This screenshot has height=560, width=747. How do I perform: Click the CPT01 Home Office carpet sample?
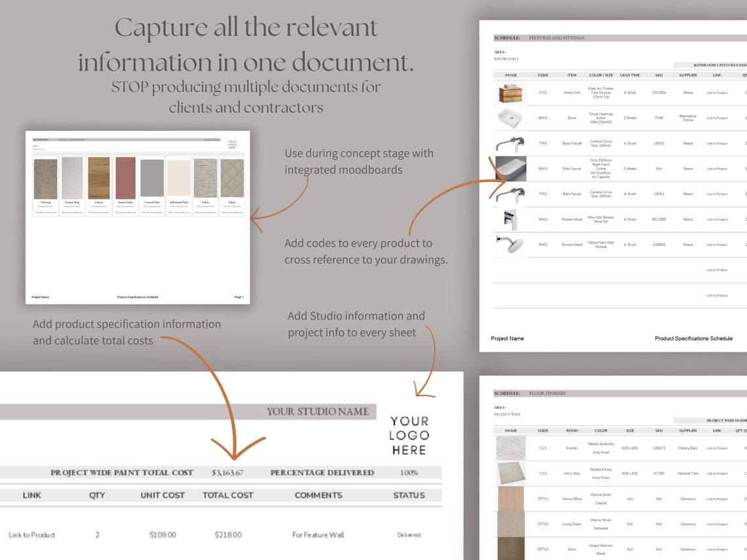(511, 498)
